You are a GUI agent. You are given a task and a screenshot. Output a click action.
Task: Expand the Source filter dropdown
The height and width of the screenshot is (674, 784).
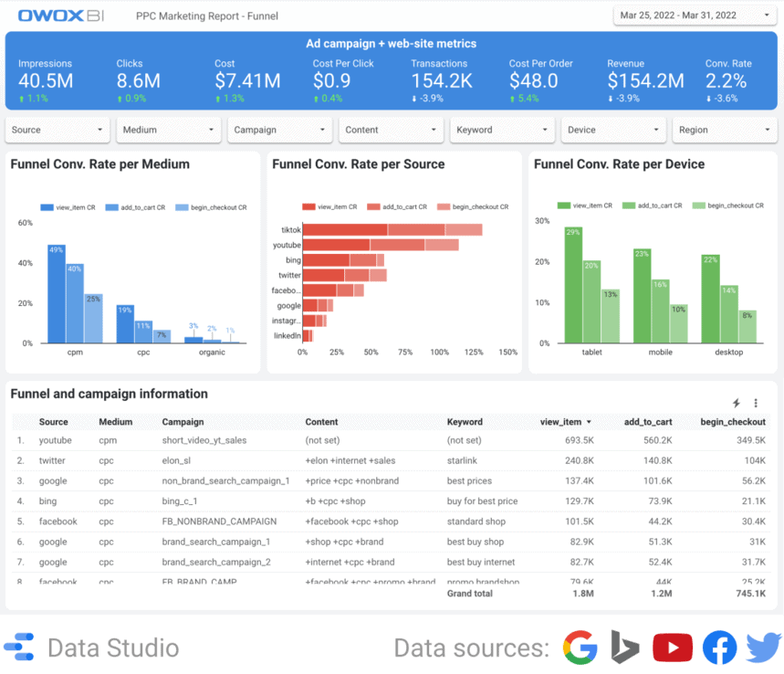[57, 130]
